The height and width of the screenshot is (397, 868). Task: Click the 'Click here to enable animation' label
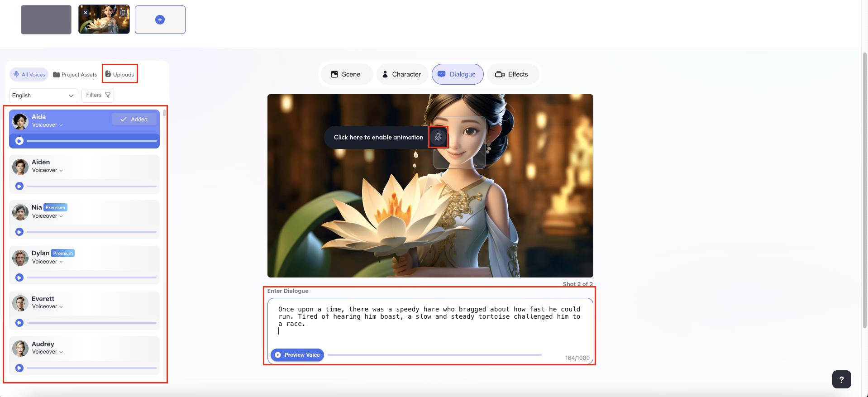coord(378,137)
